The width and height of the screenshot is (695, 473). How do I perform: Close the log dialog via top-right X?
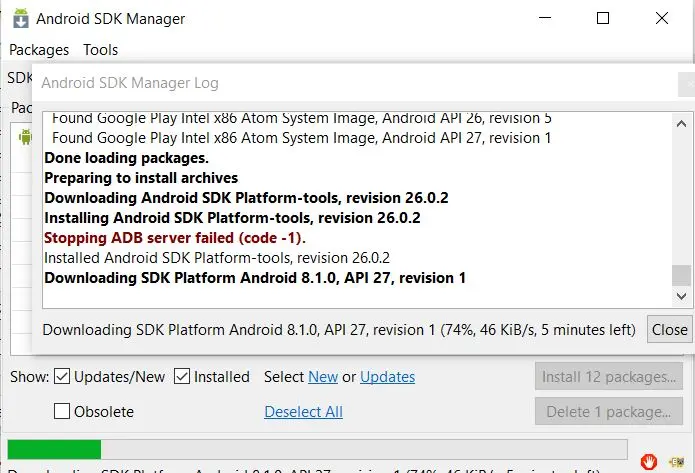(686, 85)
